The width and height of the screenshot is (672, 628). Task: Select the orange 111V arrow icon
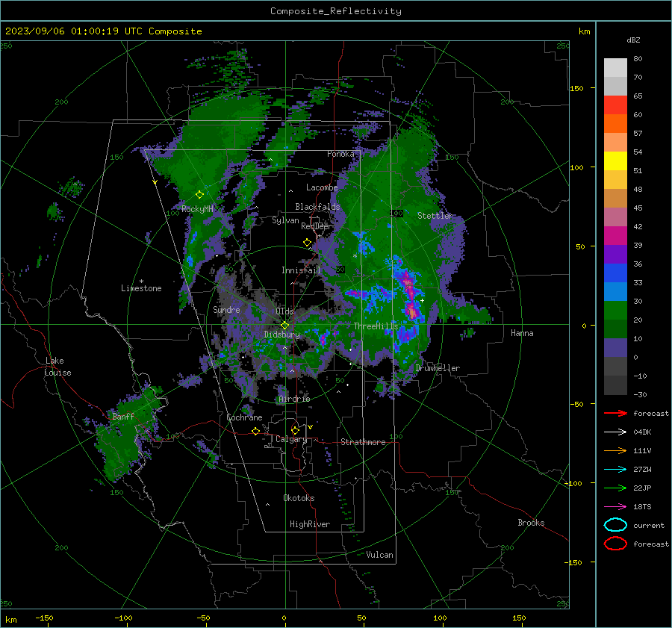[615, 450]
